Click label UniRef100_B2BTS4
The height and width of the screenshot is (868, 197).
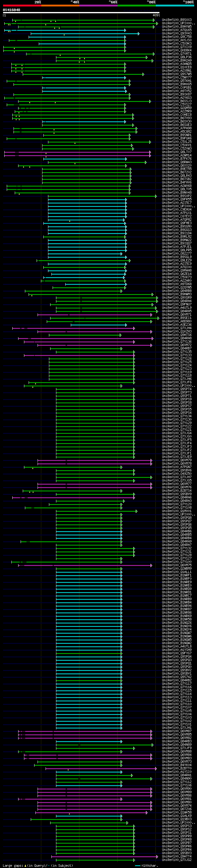[177, 491]
